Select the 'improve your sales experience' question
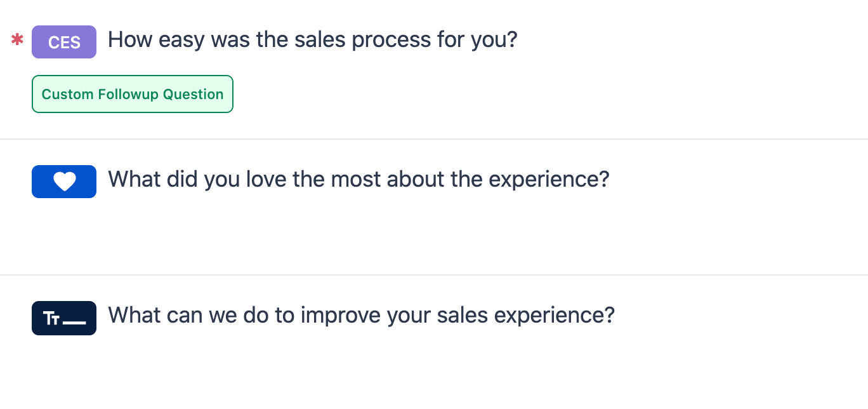The height and width of the screenshot is (409, 868). point(361,316)
